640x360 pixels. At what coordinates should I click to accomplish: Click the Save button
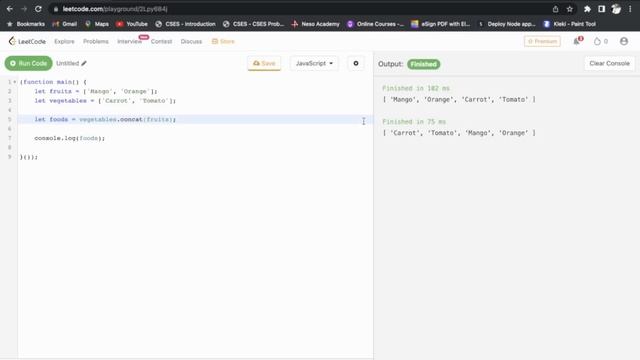tap(264, 63)
